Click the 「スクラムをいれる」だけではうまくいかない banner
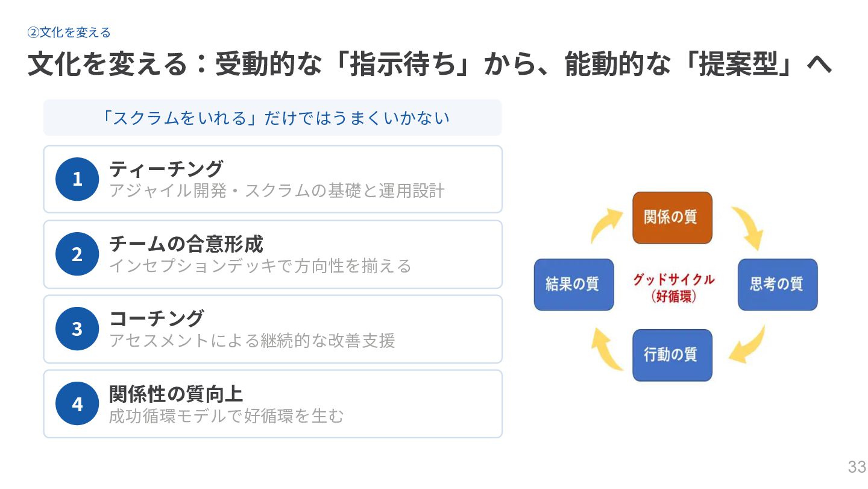868x489 pixels. (272, 118)
